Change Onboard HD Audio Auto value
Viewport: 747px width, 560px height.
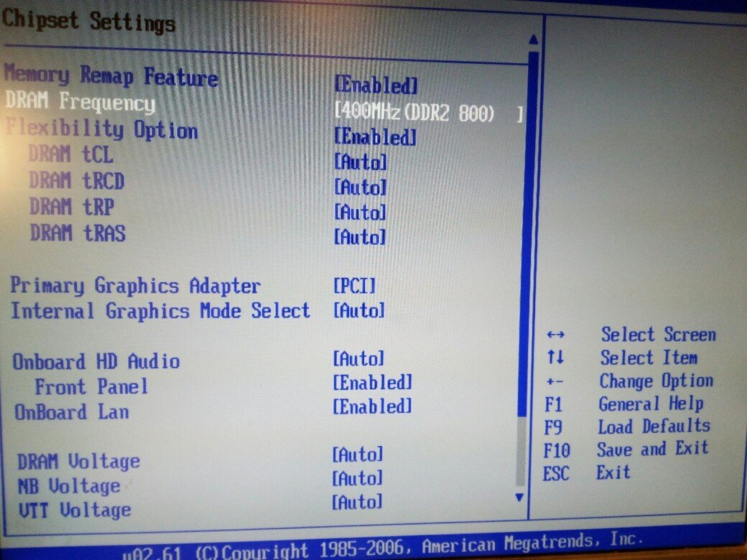pos(358,358)
